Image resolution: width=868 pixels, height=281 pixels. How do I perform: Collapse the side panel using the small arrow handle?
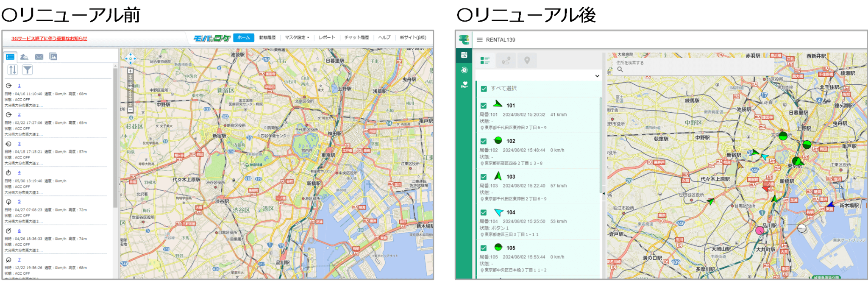click(604, 193)
